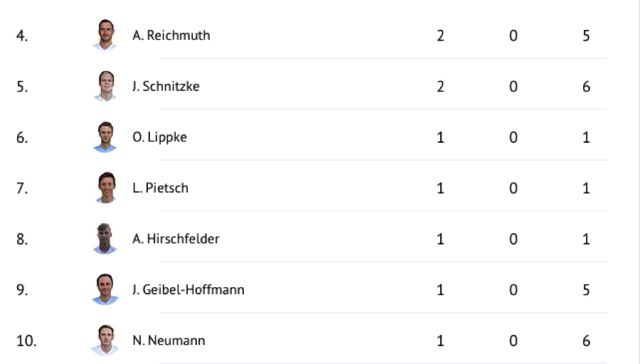Click rank number 4 in the list

[x=22, y=35]
